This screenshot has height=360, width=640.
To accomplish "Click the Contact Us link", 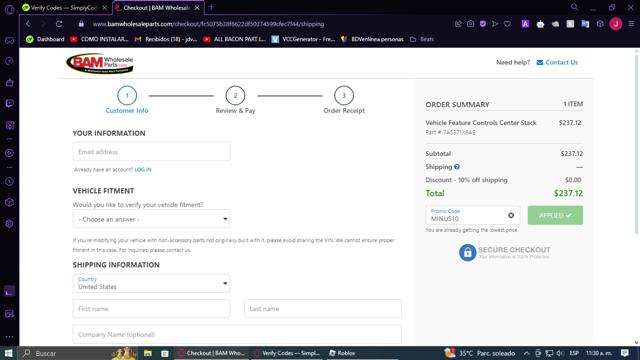I will (x=562, y=62).
